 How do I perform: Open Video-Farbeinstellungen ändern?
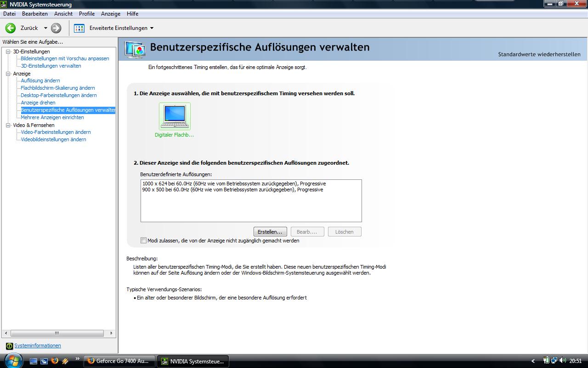pyautogui.click(x=56, y=132)
